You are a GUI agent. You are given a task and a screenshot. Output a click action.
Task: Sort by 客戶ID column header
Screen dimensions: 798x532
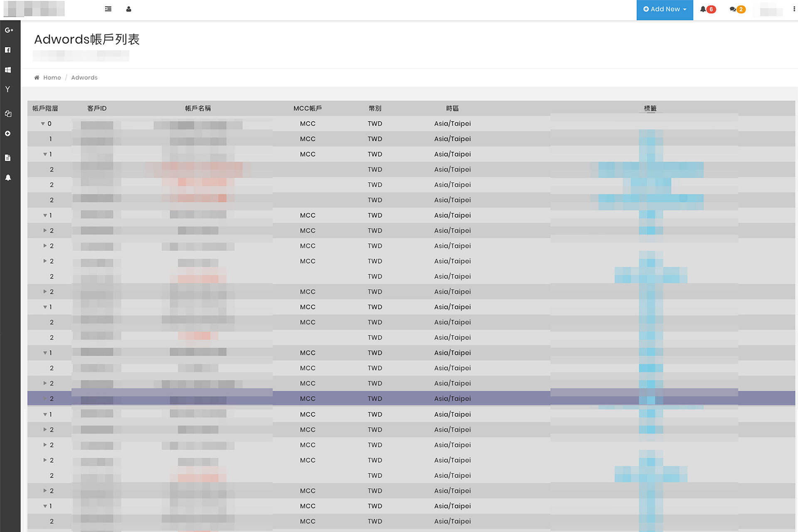97,108
